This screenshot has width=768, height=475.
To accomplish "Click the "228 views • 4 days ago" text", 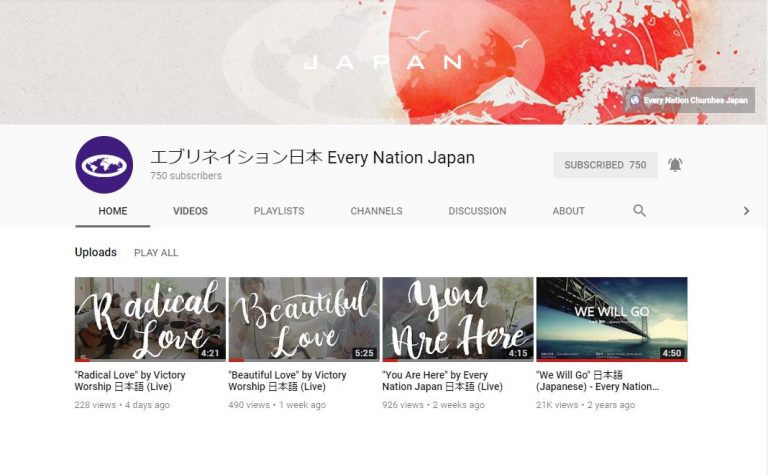I will pyautogui.click(x=122, y=405).
